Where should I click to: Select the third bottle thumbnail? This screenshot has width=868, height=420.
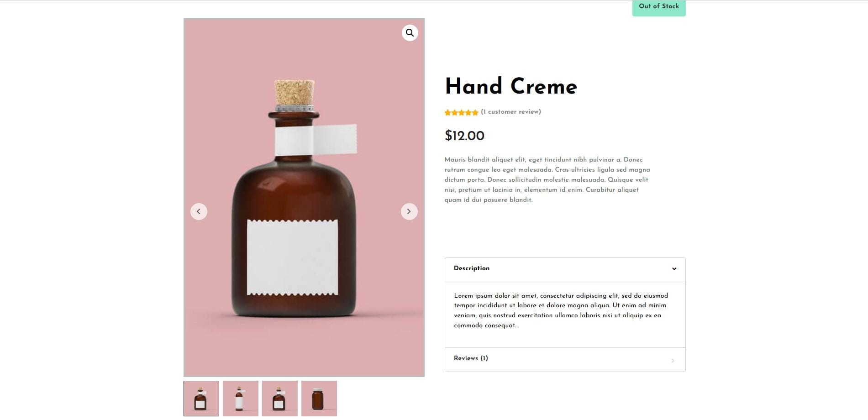(x=280, y=399)
